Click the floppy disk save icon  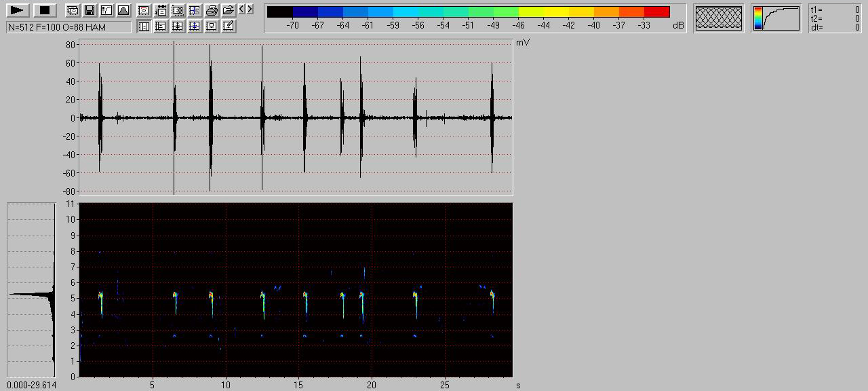click(x=89, y=10)
